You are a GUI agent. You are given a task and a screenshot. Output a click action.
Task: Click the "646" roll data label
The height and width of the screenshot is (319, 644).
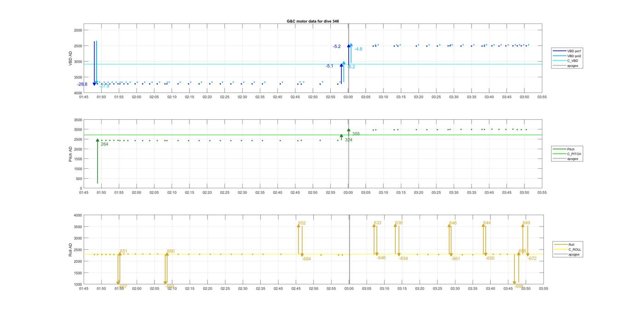tap(453, 223)
